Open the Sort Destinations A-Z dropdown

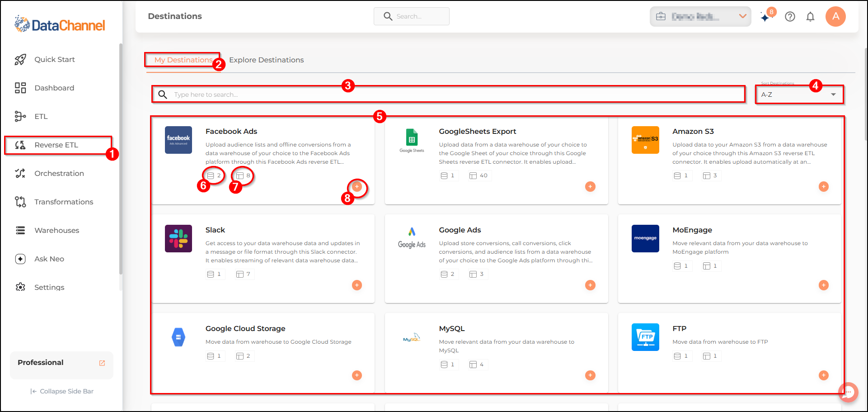click(799, 95)
